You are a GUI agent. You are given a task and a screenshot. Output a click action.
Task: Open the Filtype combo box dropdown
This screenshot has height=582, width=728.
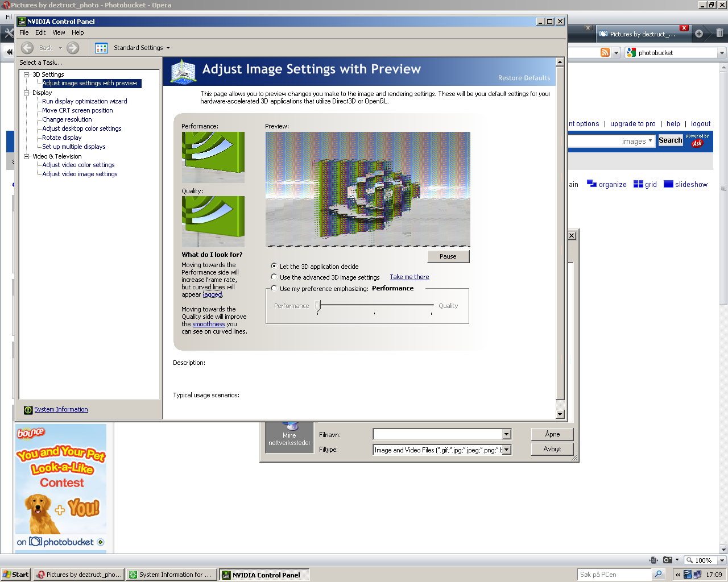click(x=506, y=450)
